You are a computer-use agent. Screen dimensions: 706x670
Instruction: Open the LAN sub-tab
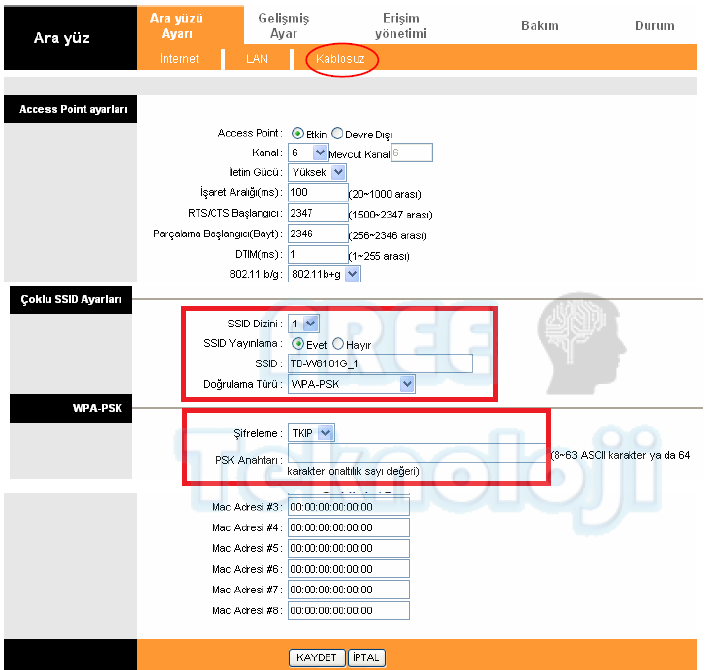tap(257, 59)
